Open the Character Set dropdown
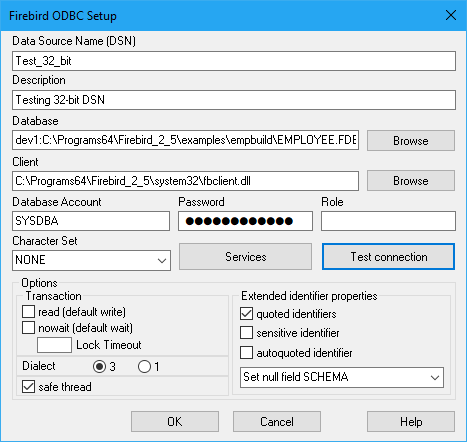467x442 pixels. pos(91,260)
